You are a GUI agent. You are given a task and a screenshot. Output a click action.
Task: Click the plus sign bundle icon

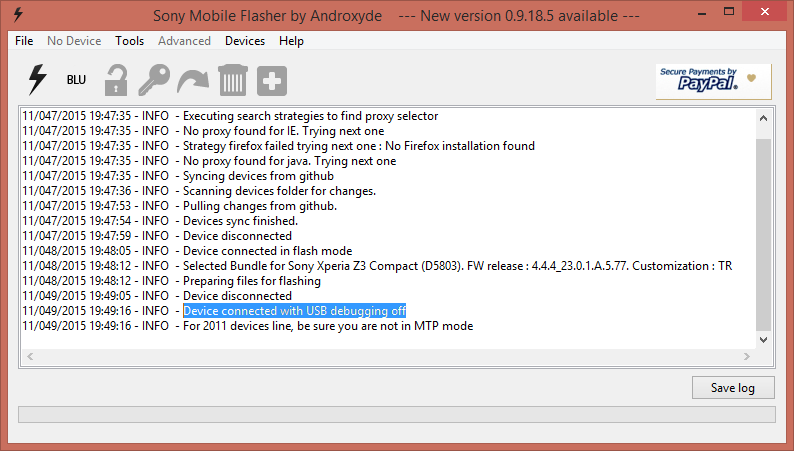(272, 80)
